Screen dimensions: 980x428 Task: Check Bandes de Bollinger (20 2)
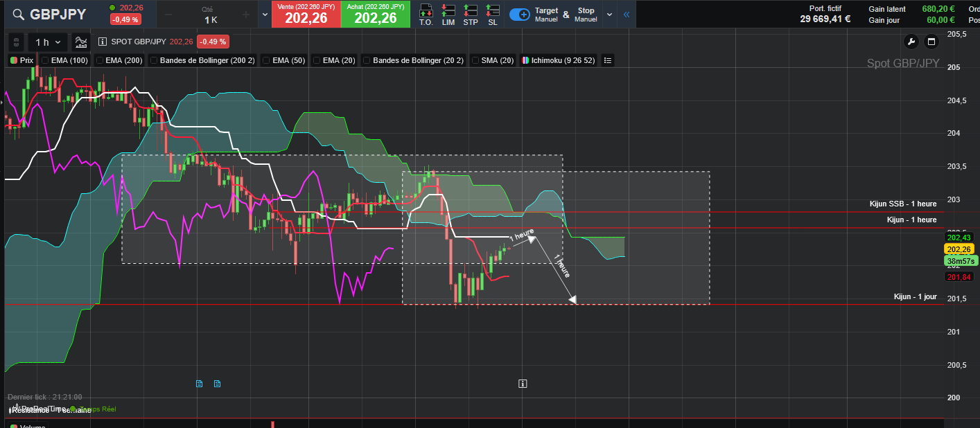[x=367, y=60]
